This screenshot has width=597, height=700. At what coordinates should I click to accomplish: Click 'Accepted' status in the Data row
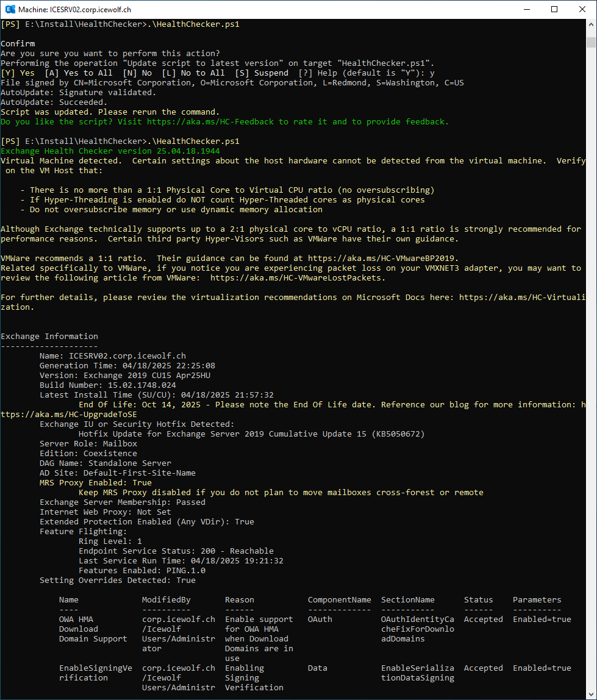point(483,668)
